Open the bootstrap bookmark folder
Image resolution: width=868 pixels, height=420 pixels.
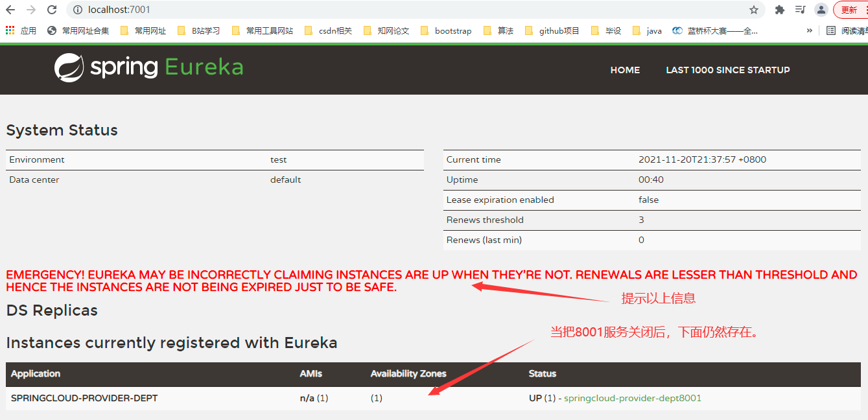click(x=447, y=30)
